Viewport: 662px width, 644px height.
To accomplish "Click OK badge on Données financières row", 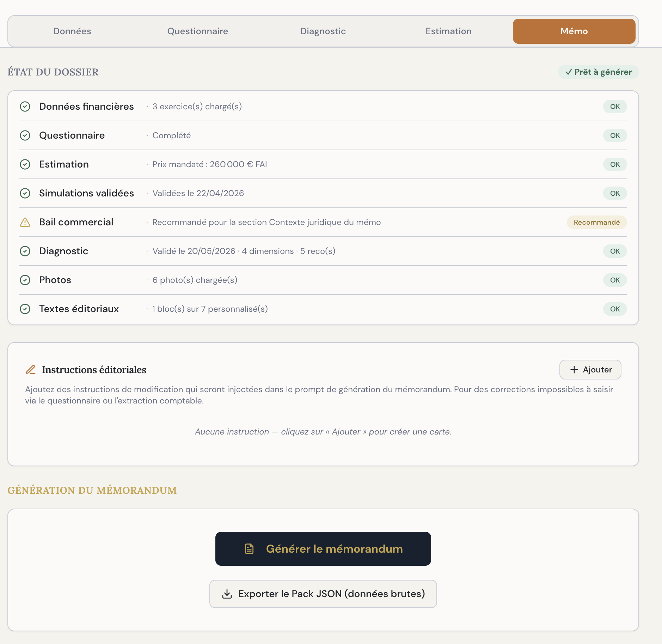I will (615, 107).
